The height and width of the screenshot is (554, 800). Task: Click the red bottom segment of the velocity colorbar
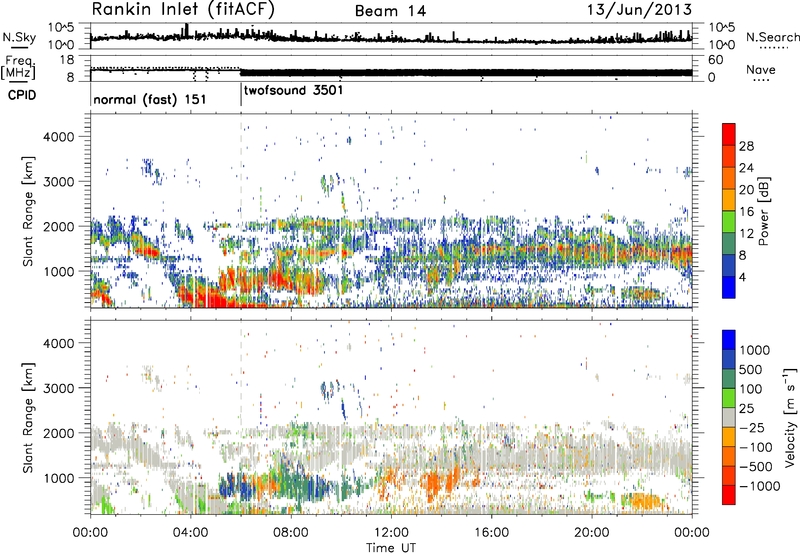tap(729, 495)
